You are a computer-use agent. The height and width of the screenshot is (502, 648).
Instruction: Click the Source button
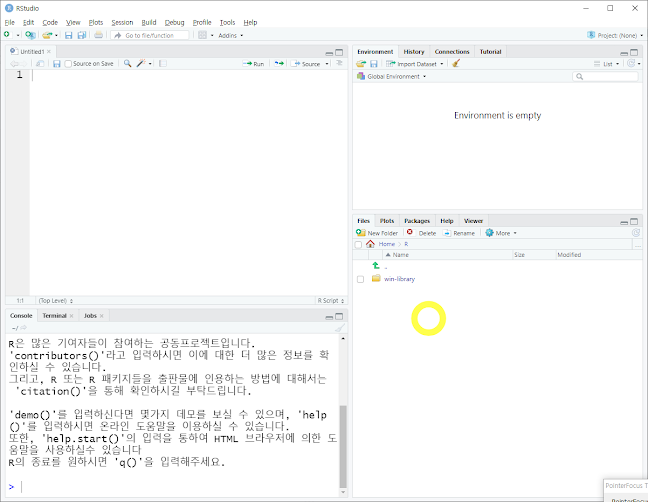306,64
